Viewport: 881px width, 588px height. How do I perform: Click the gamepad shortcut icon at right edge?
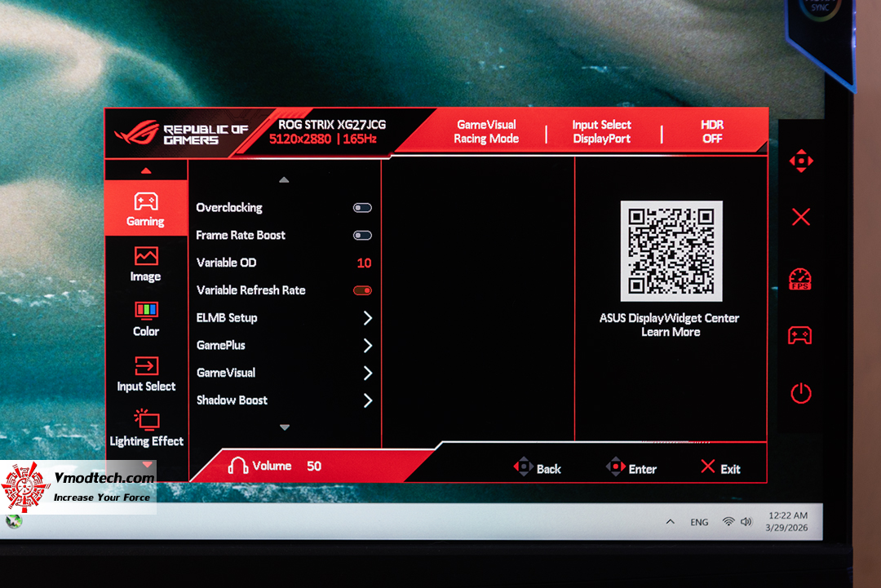coord(800,335)
